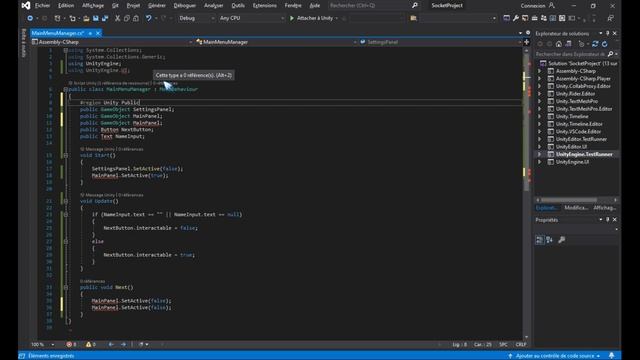Click the Open File folder icon
The height and width of the screenshot is (360, 640).
pos(86,18)
